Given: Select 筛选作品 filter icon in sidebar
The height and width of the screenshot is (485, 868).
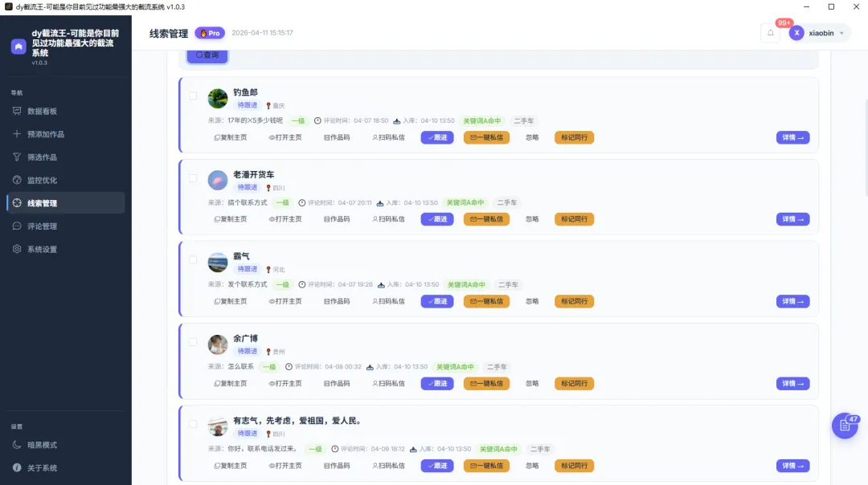Looking at the screenshot, I should (17, 157).
